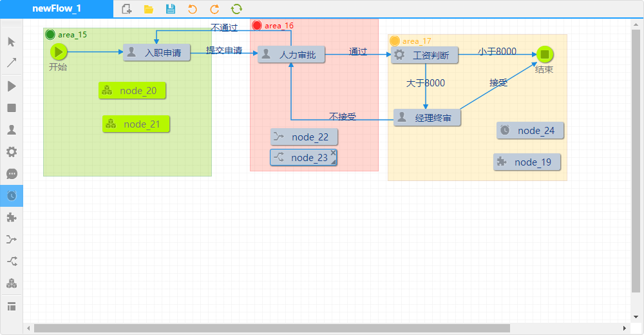Viewport: 644px width, 335px height.
Task: Open a flow with the folder icon
Action: click(149, 9)
